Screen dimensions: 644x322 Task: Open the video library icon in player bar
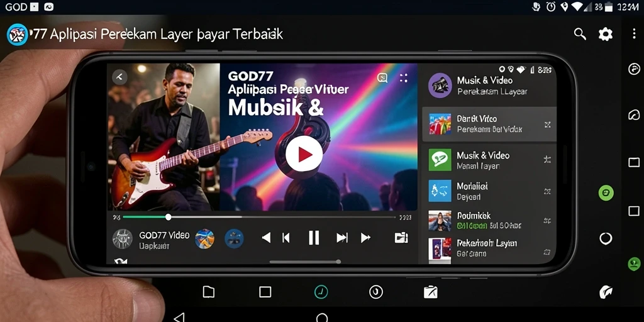(x=401, y=237)
